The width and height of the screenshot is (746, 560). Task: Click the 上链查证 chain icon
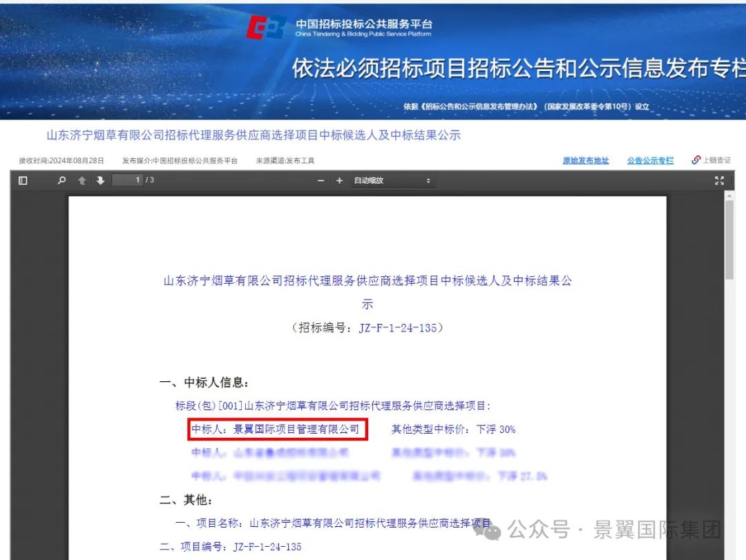(696, 160)
